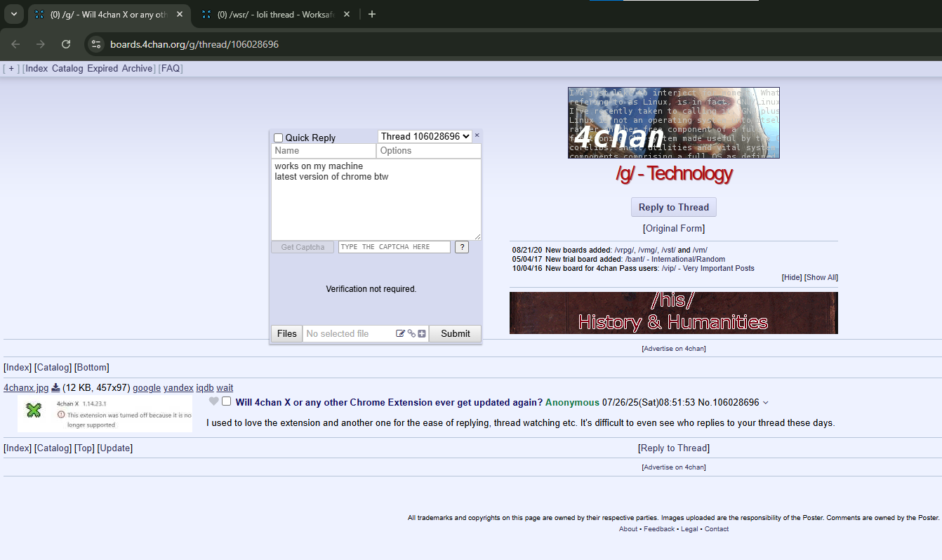Screen dimensions: 942x560
Task: Open Expired in the top header bar
Action: [102, 68]
